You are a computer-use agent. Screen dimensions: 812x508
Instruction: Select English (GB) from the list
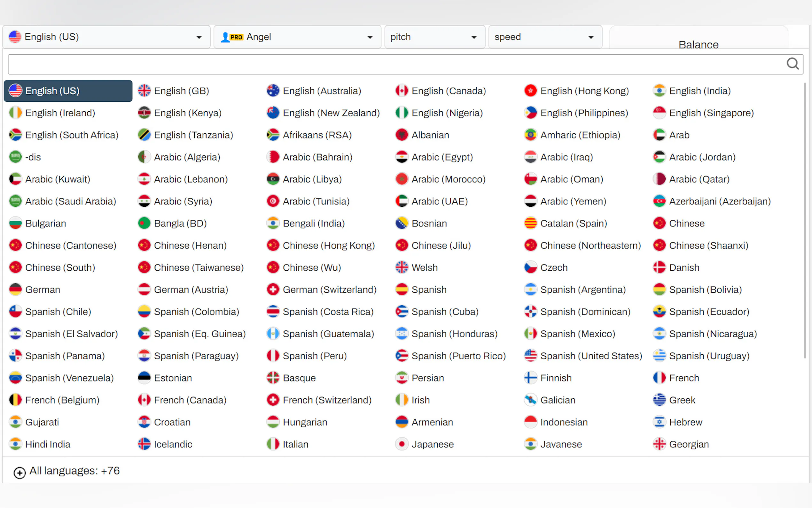coord(181,91)
